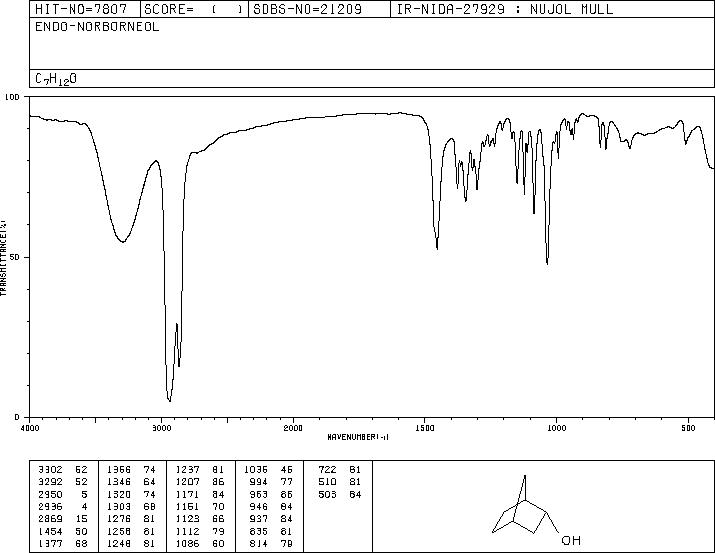Click the 2000 wavenumber axis label
The height and width of the screenshot is (553, 715).
click(293, 428)
